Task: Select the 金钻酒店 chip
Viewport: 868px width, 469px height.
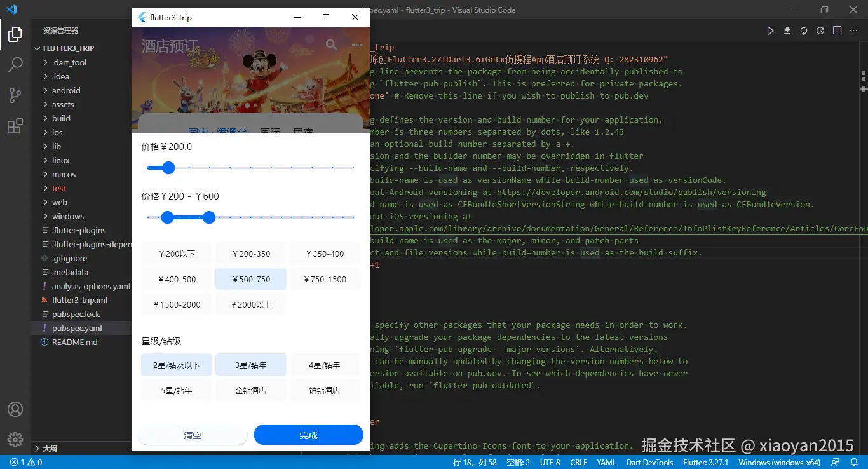Action: tap(251, 390)
